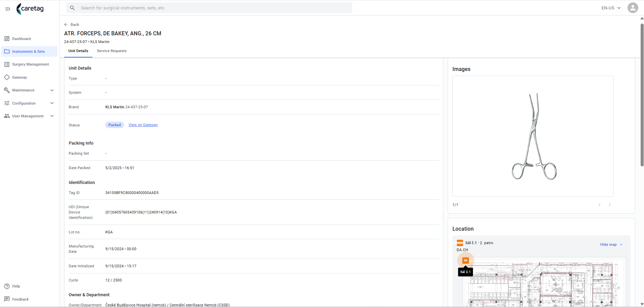Click the Cycle value 12 / 2500
Viewport: 644px width, 307px height.
click(114, 280)
